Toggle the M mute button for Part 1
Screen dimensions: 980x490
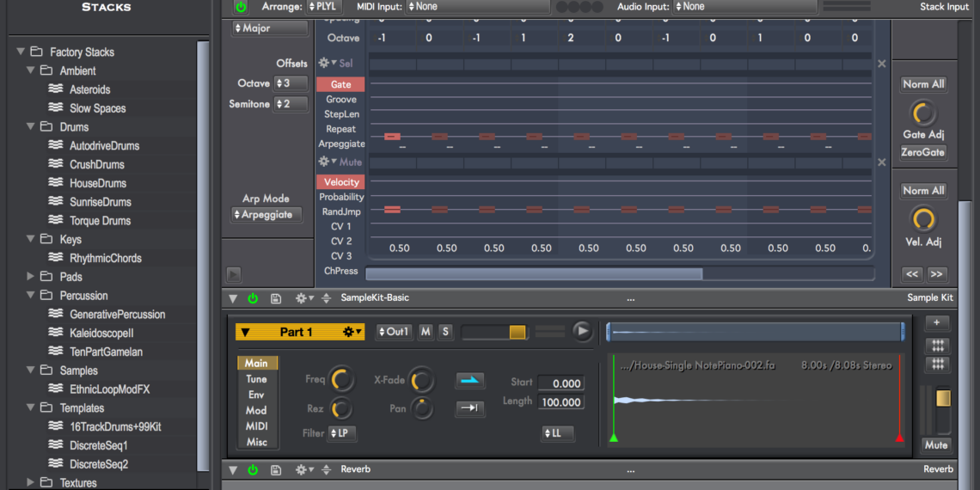point(426,332)
